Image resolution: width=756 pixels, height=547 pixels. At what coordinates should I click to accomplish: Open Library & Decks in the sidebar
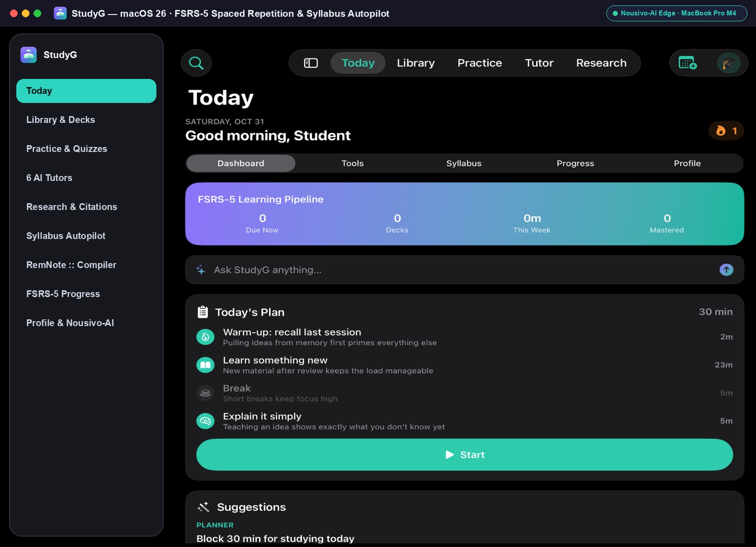click(x=86, y=120)
